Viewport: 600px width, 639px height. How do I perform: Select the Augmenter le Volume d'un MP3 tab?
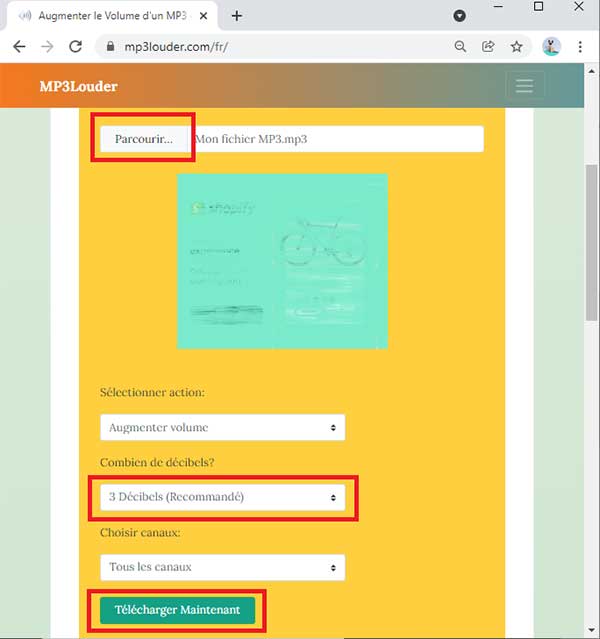click(112, 16)
